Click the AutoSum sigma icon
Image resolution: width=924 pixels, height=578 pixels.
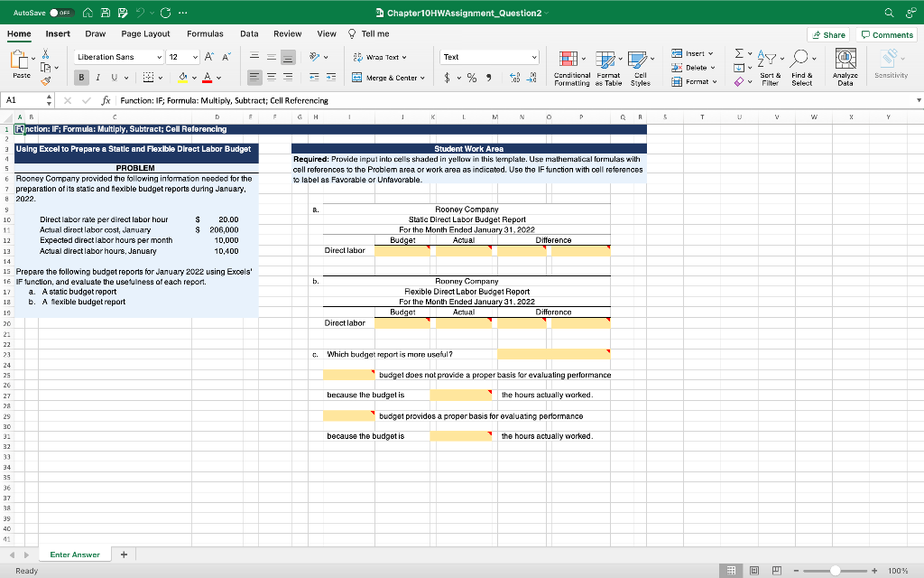737,54
